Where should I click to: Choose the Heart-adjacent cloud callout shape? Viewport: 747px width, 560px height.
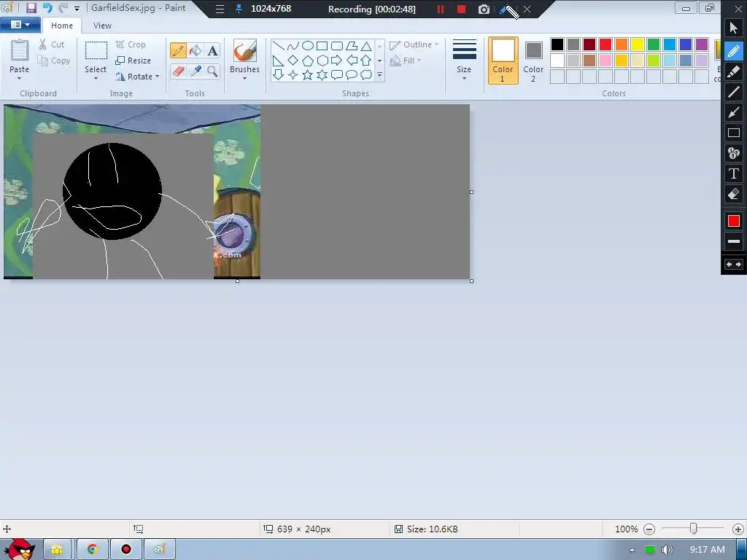pyautogui.click(x=366, y=75)
